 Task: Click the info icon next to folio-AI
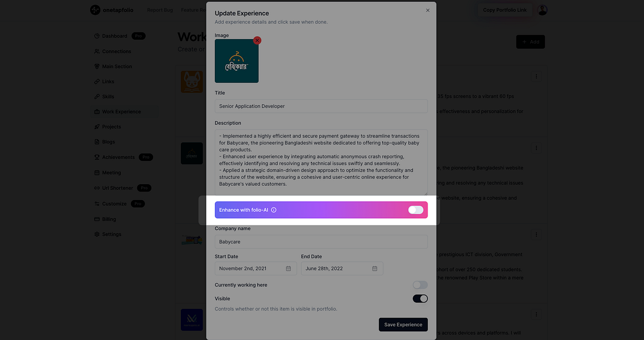(x=273, y=210)
